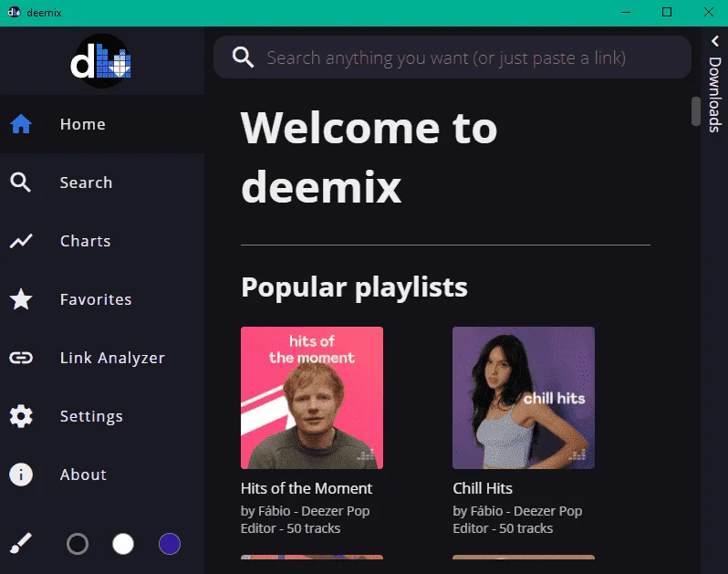Screen dimensions: 728x574
Task: Click the Charts trend line icon
Action: (21, 241)
